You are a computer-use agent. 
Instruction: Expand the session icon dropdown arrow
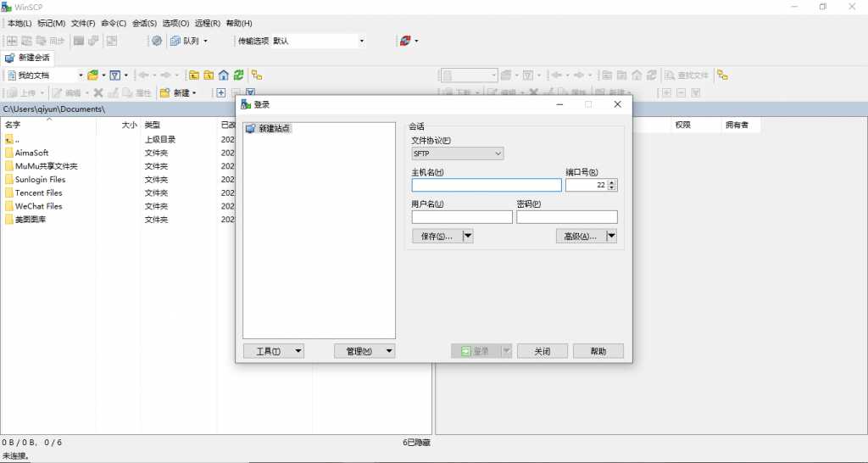[x=416, y=41]
